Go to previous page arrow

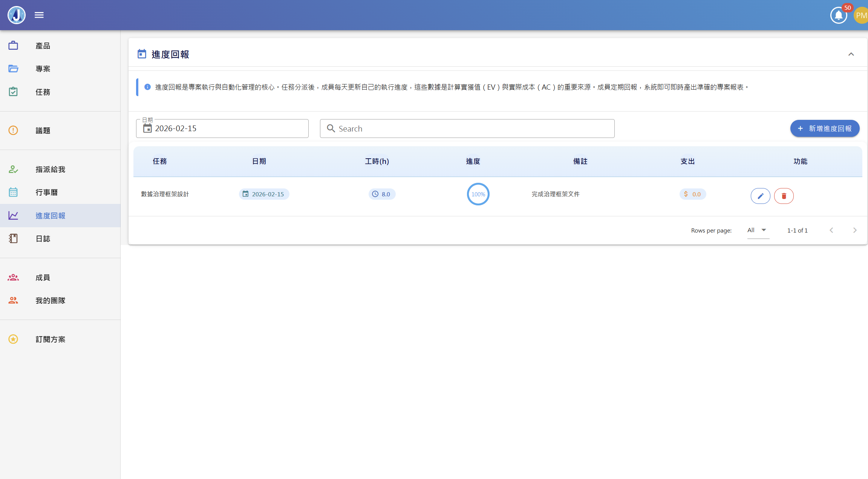[x=831, y=230]
